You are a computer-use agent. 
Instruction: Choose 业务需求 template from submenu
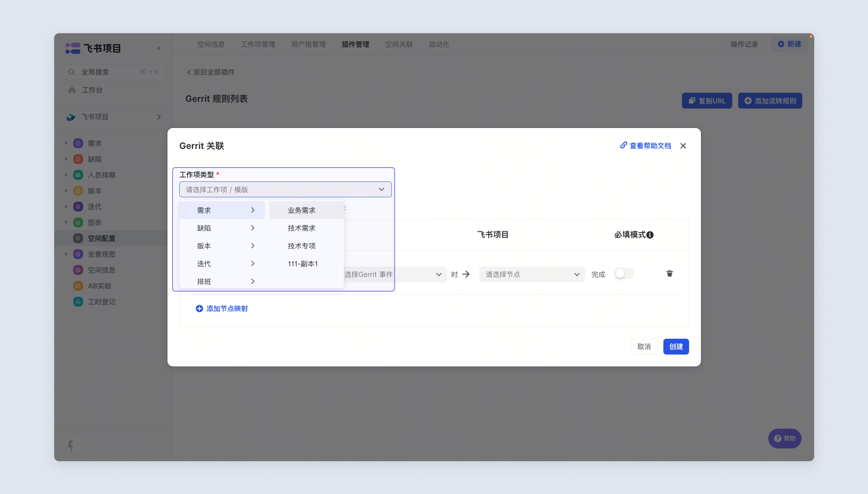tap(307, 210)
